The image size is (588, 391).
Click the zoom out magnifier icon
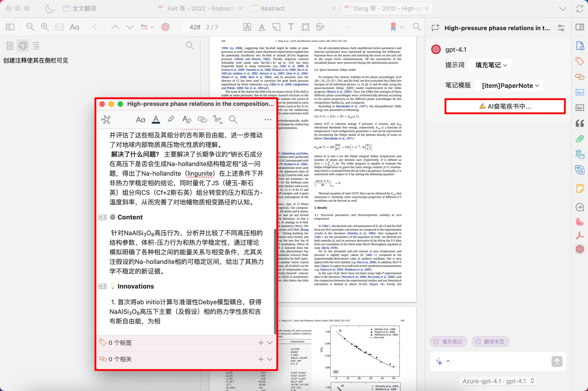[x=30, y=27]
